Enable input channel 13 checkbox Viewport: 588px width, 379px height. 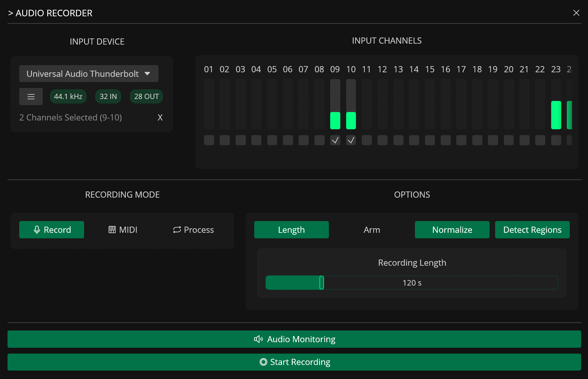(x=398, y=140)
